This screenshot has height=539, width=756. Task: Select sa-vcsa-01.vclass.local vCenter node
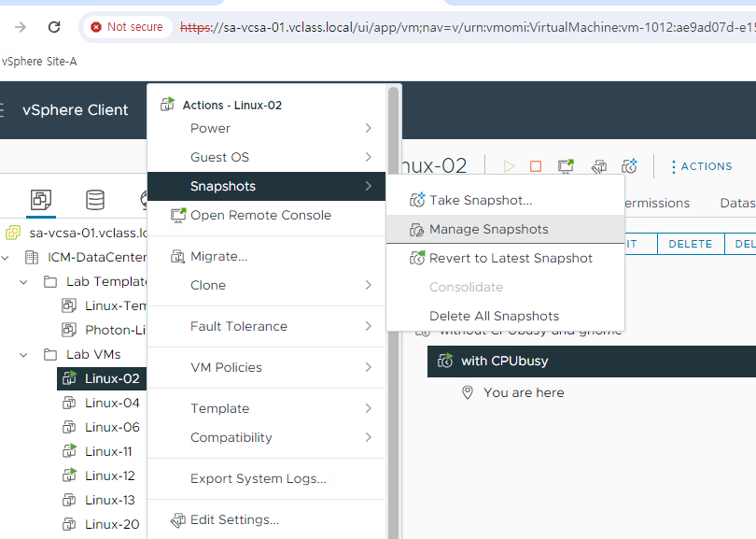click(x=88, y=233)
